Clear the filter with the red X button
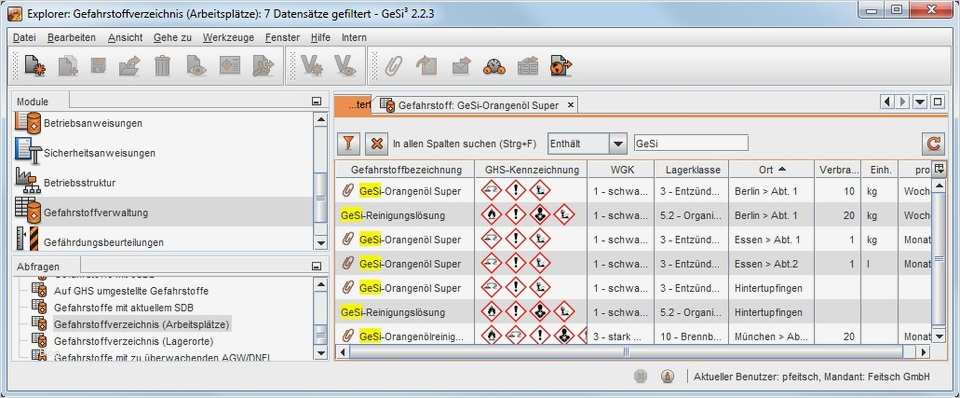Screen dimensions: 960x398 click(x=377, y=144)
